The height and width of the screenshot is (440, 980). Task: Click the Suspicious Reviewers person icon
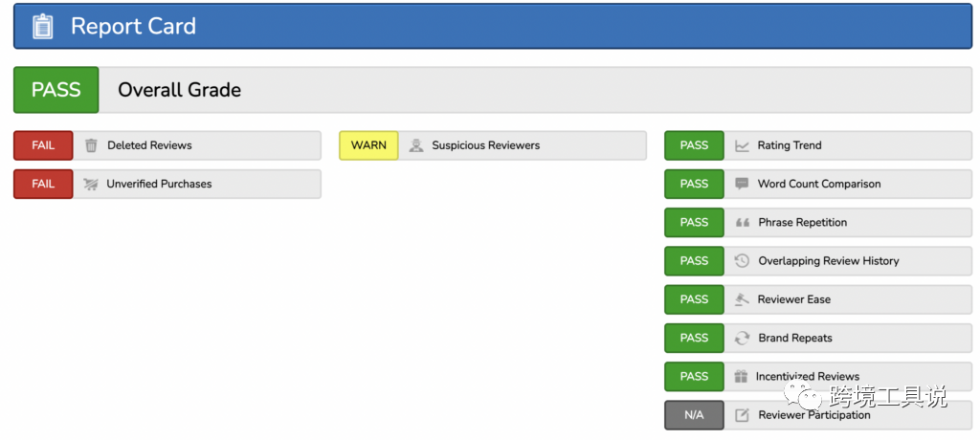tap(416, 145)
